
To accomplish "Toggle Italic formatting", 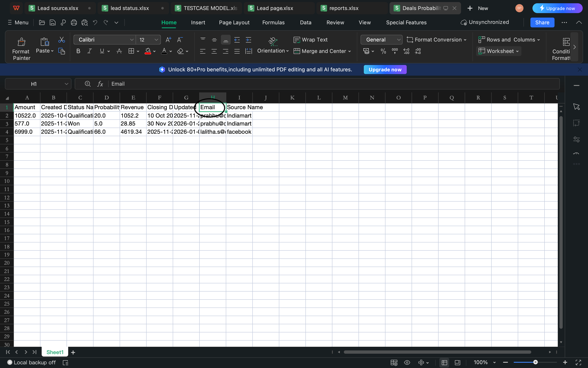I will (x=90, y=51).
